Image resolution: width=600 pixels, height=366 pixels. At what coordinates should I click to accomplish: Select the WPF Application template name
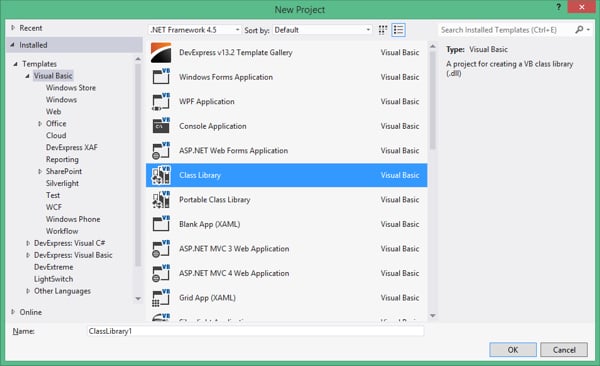pyautogui.click(x=207, y=101)
